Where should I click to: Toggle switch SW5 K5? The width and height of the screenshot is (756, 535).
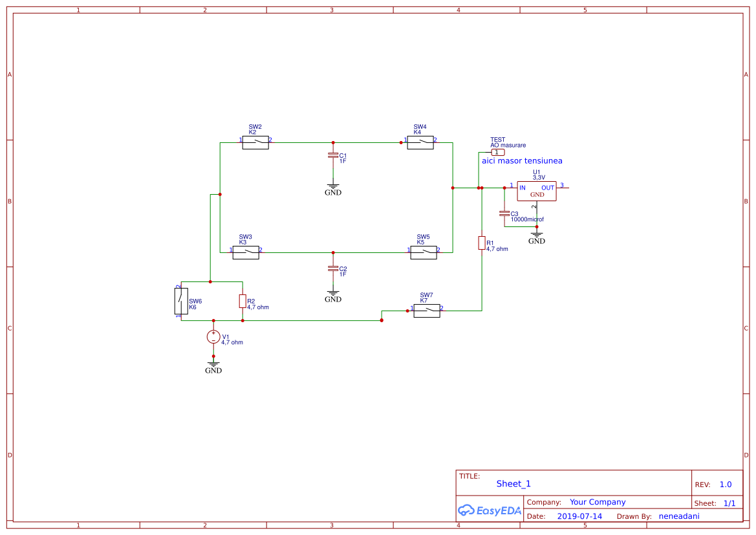pyautogui.click(x=422, y=252)
